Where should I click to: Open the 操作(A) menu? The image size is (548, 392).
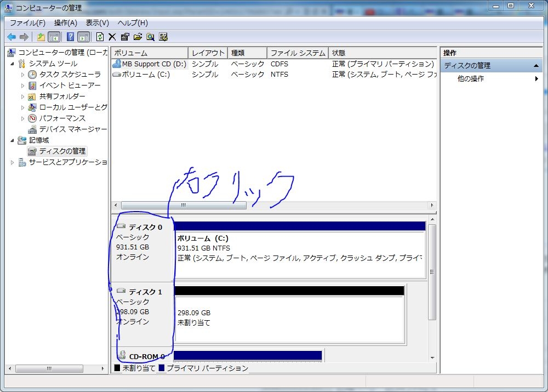pos(65,23)
